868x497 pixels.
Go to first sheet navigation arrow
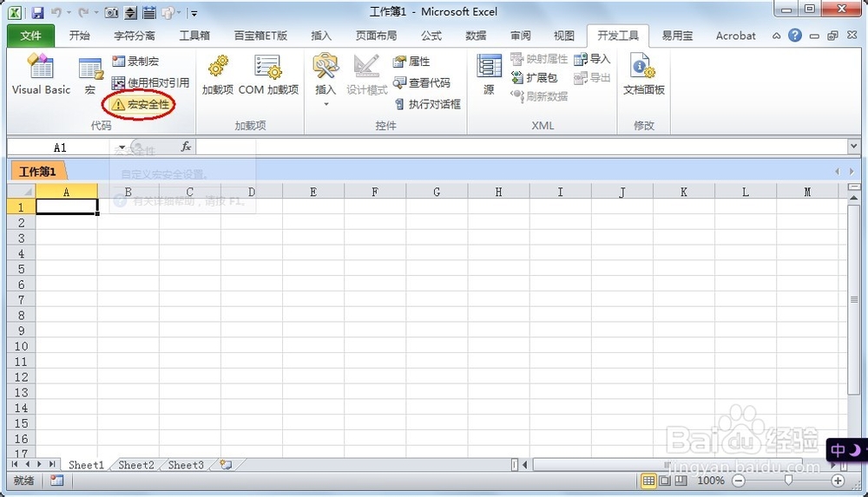15,464
